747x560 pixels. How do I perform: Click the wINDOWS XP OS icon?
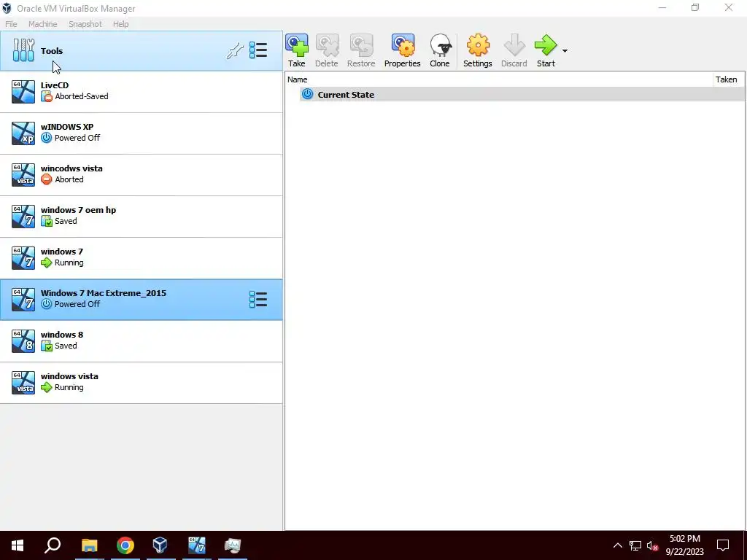tap(23, 133)
